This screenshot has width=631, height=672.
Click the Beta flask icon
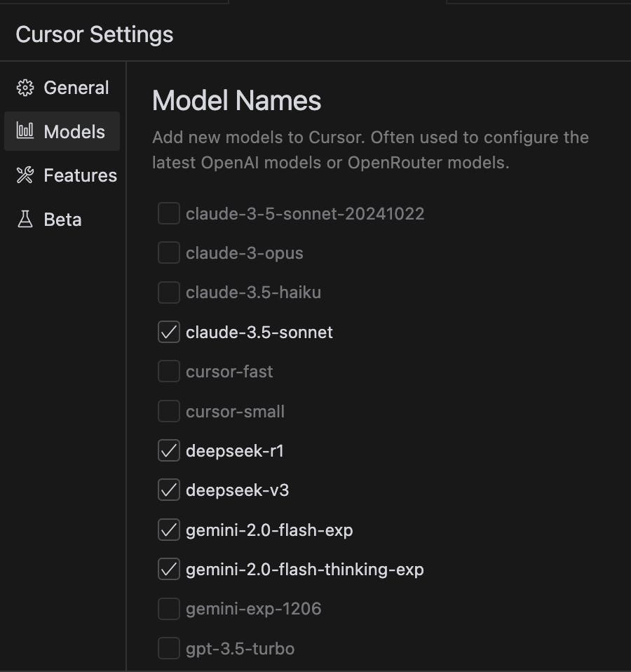pyautogui.click(x=25, y=220)
